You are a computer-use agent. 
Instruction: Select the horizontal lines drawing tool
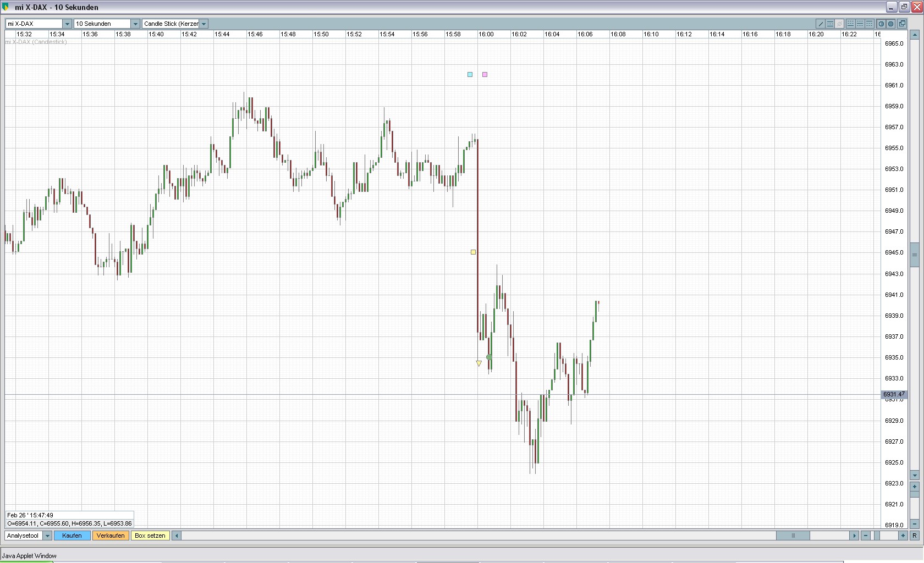[x=830, y=24]
